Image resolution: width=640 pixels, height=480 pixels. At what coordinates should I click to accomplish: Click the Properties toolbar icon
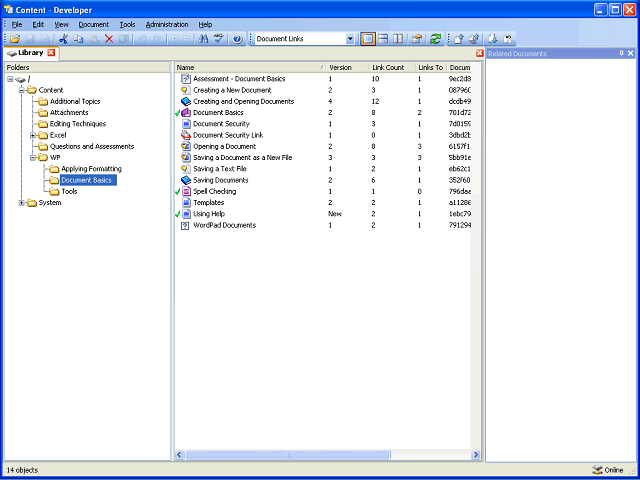pos(416,39)
